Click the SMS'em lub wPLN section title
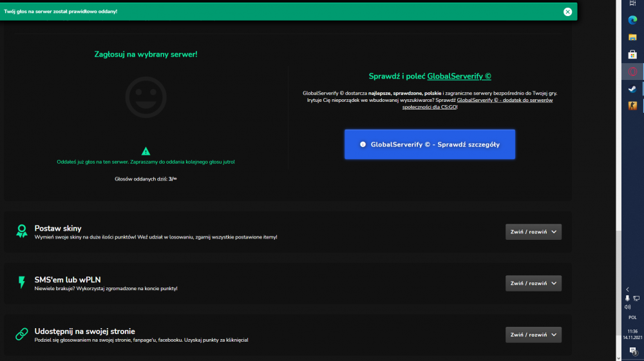This screenshot has height=361, width=644. pyautogui.click(x=68, y=280)
